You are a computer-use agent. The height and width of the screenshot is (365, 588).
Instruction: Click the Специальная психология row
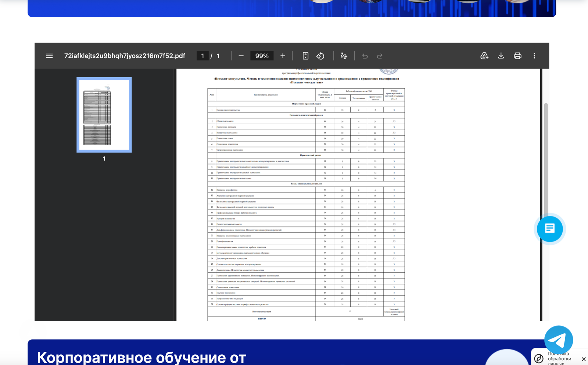pos(306,287)
